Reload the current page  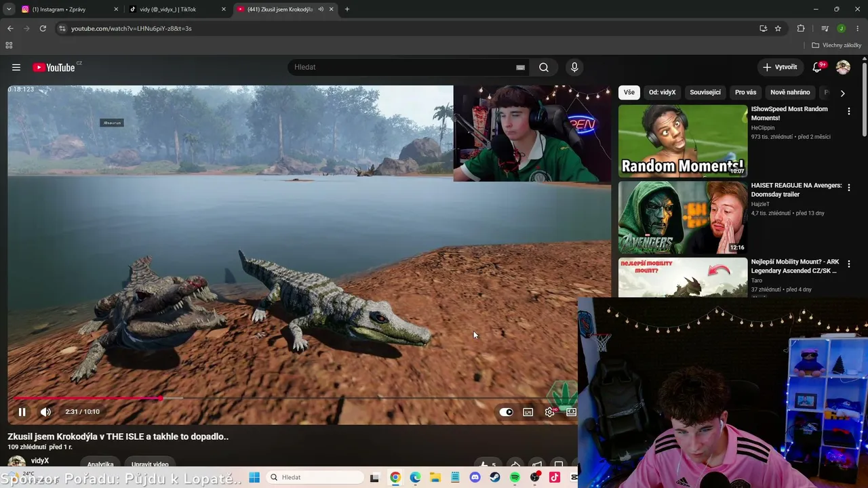pos(43,28)
